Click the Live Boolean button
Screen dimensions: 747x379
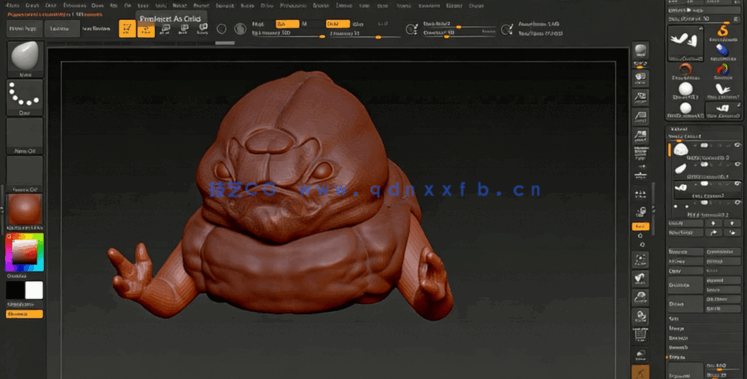pyautogui.click(x=96, y=29)
